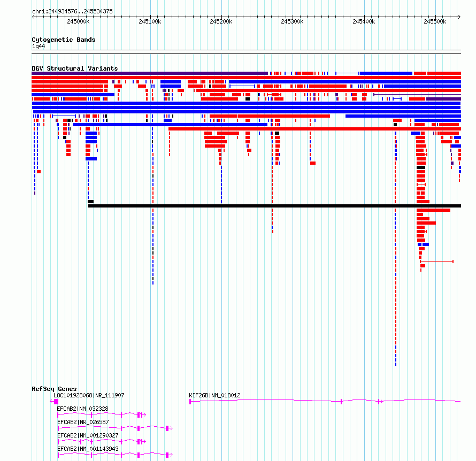
Task: Click the EFCAB2|NM_001290327 label
Action: tap(88, 435)
